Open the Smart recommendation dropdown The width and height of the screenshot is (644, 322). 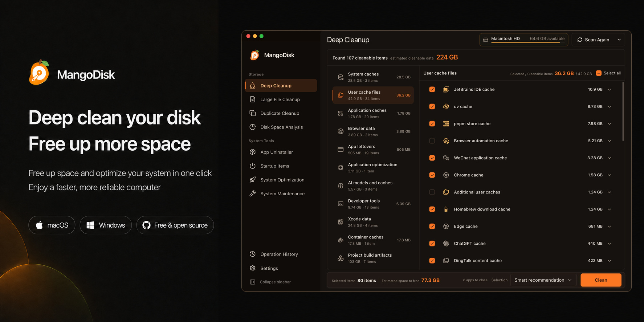pos(543,280)
